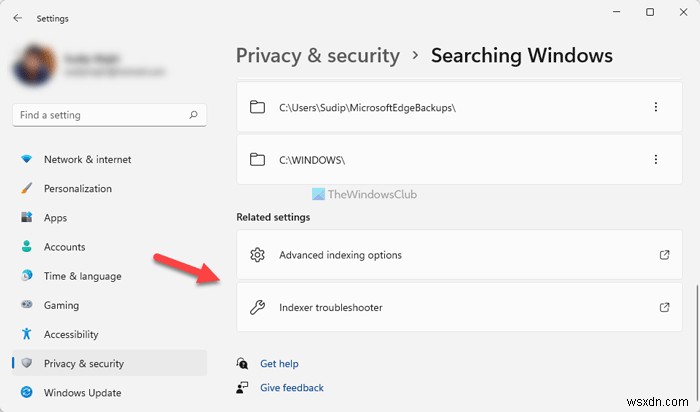Click the Accessibility icon in sidebar
The image size is (700, 412).
pyautogui.click(x=26, y=335)
